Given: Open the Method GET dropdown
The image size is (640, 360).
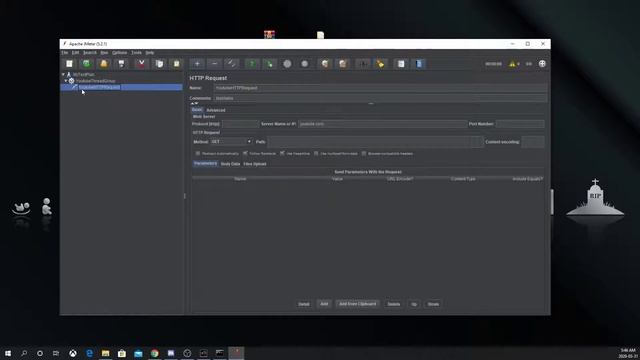Looking at the screenshot, I should [231, 142].
